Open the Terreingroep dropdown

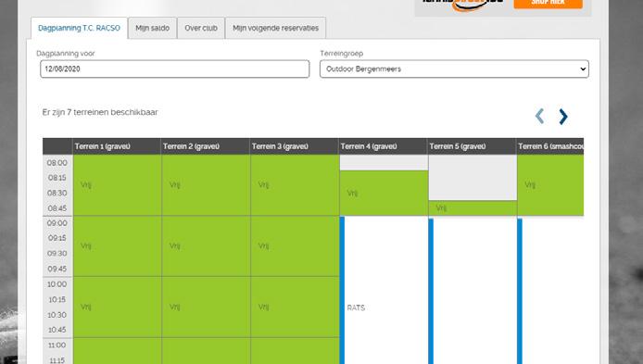pyautogui.click(x=454, y=69)
